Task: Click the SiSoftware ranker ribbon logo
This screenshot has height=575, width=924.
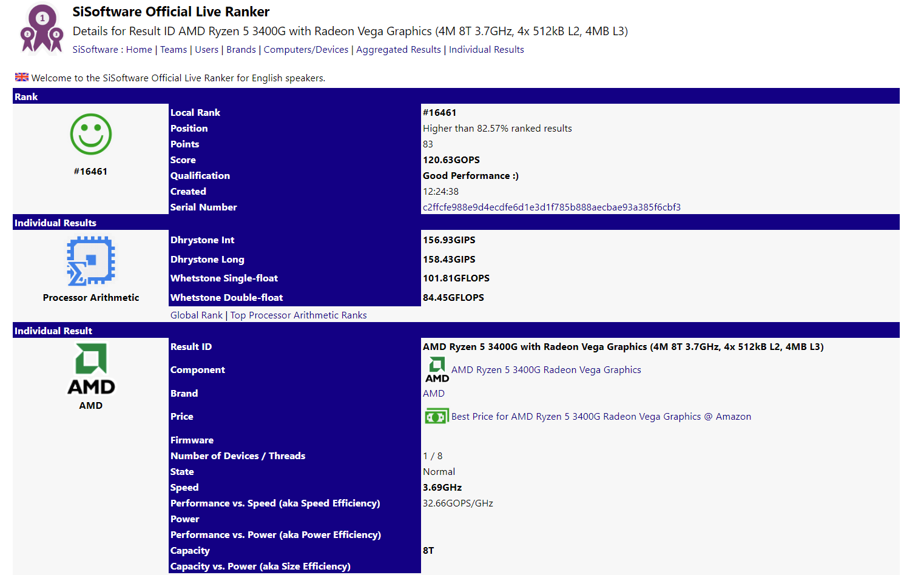Action: pyautogui.click(x=42, y=29)
